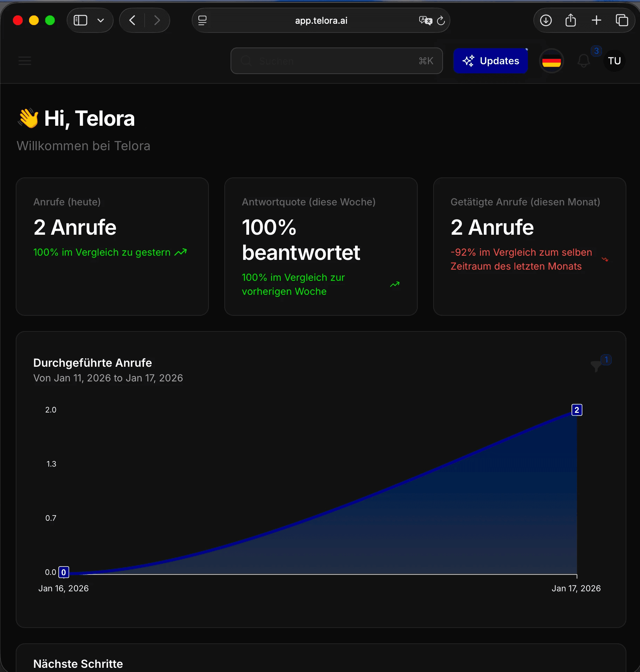Focus the Suchen search field

[337, 61]
